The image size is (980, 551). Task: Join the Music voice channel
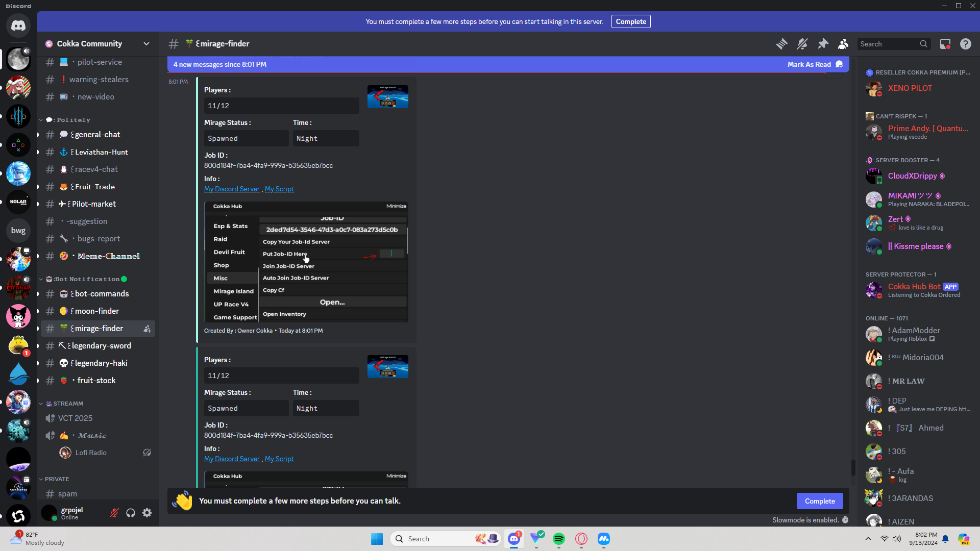pos(98,436)
